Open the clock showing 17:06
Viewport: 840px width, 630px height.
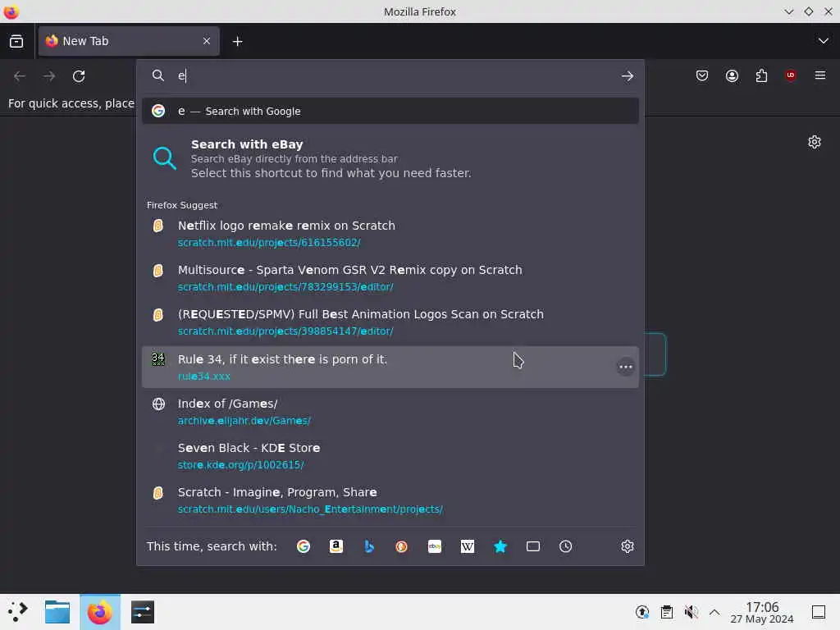pyautogui.click(x=762, y=612)
